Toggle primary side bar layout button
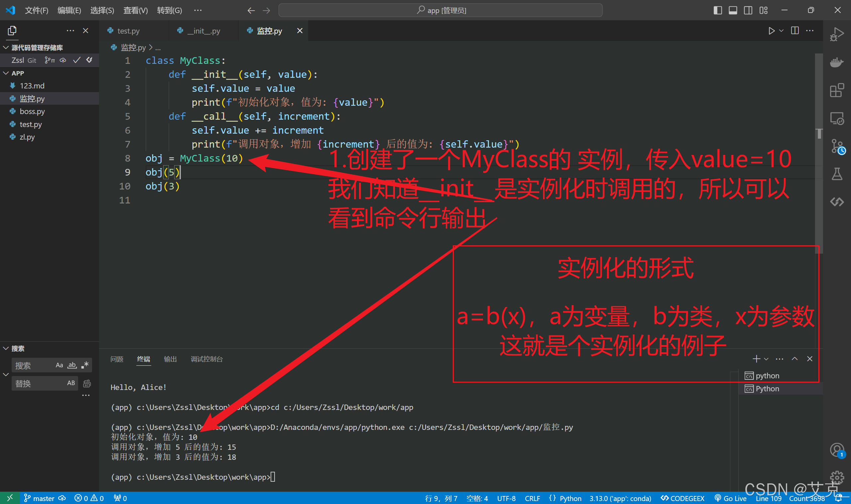 718,10
